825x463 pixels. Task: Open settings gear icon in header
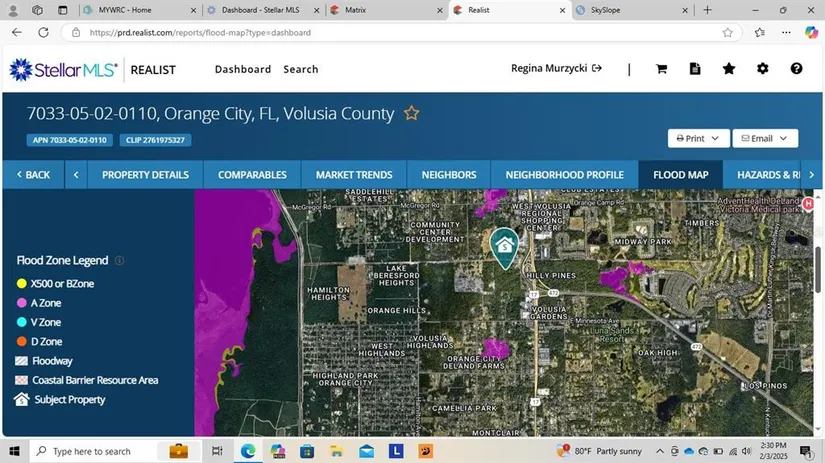(x=763, y=69)
